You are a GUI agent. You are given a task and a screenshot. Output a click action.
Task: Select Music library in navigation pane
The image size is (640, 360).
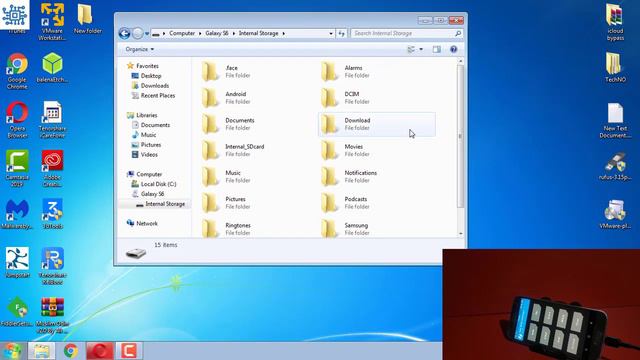click(148, 135)
